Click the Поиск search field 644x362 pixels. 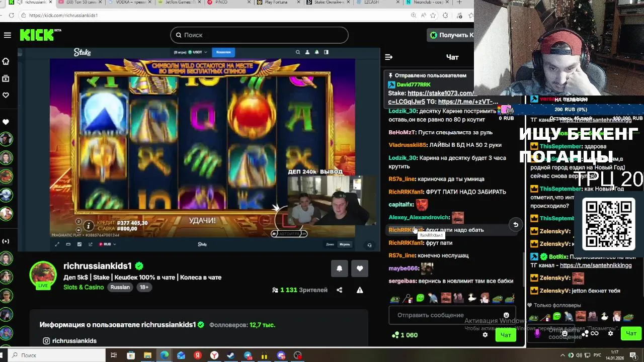[259, 35]
